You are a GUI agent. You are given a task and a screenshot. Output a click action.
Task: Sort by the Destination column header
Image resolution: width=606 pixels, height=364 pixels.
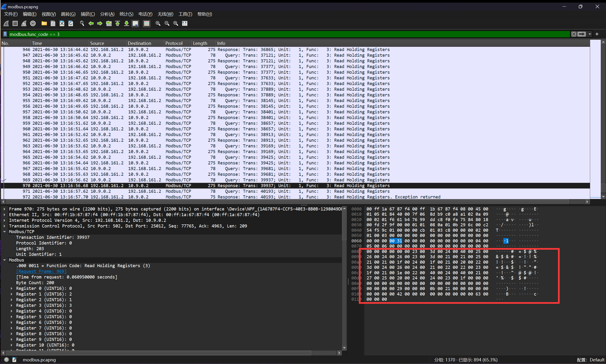coord(146,43)
